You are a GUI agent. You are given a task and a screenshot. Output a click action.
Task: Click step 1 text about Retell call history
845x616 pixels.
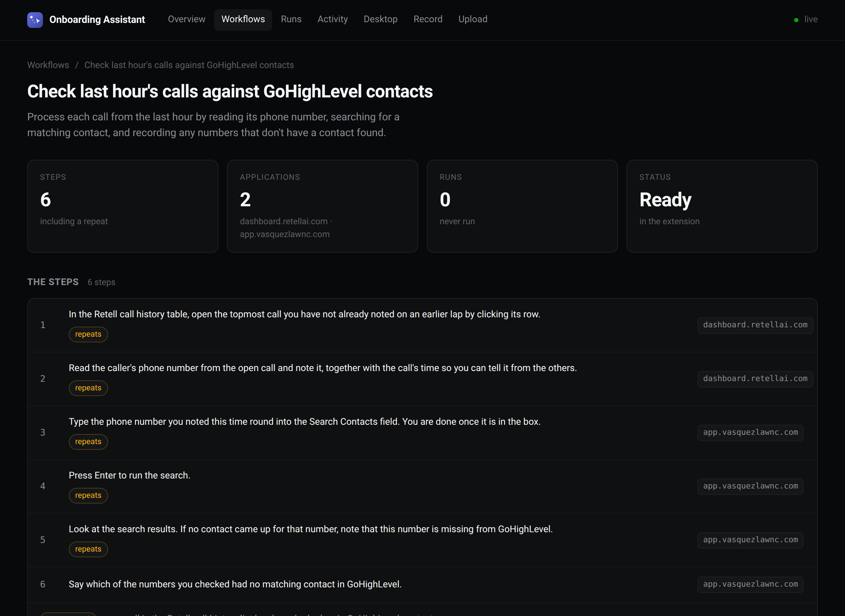305,314
